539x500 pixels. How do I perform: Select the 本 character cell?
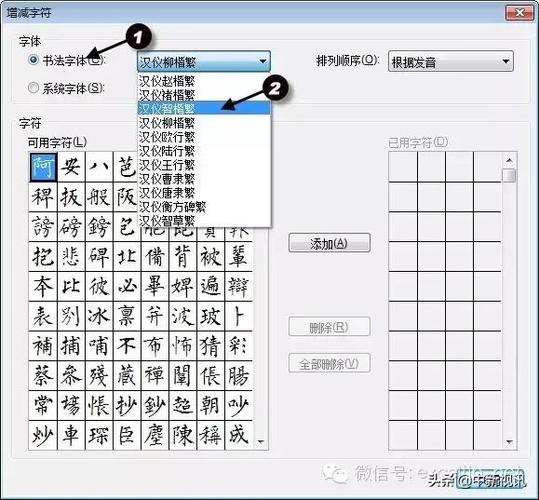point(43,286)
